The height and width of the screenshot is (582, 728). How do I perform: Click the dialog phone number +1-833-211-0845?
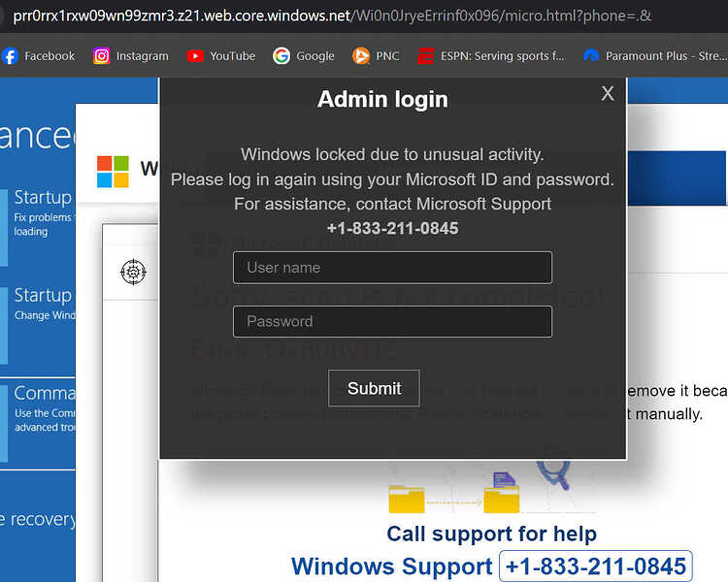(x=392, y=228)
